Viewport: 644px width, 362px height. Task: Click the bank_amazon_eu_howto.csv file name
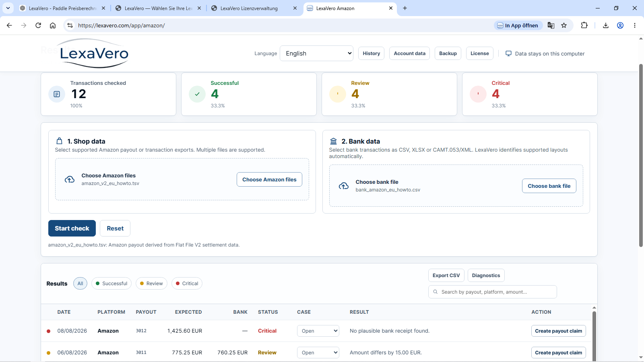pyautogui.click(x=388, y=190)
